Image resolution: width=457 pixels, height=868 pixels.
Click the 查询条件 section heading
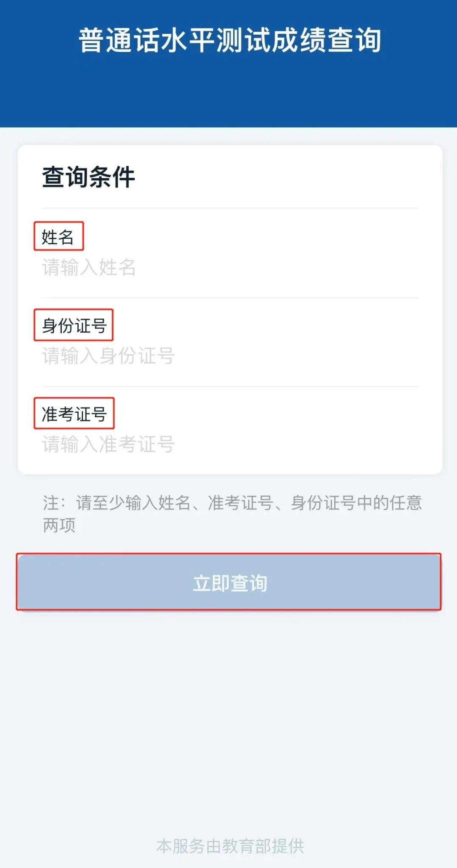click(88, 177)
